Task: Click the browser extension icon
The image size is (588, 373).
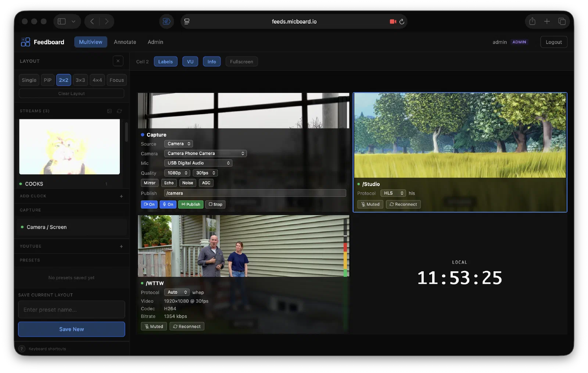Action: [x=166, y=21]
